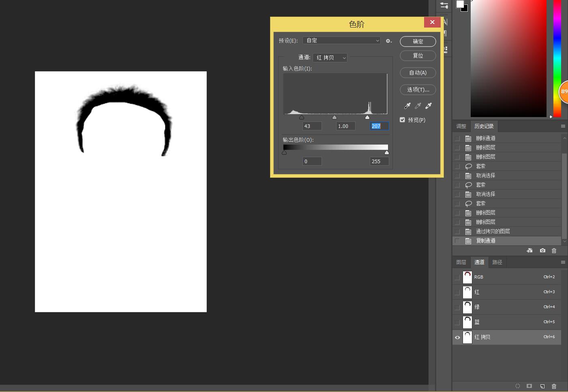This screenshot has width=568, height=392.
Task: Open the preset options gear menu
Action: click(388, 41)
